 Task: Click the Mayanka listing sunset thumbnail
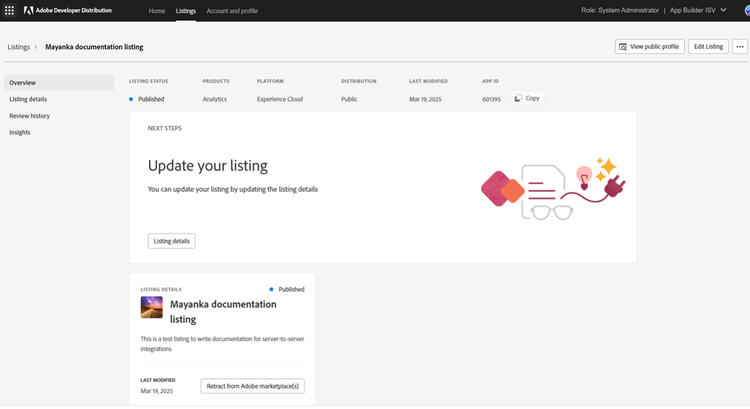(152, 307)
